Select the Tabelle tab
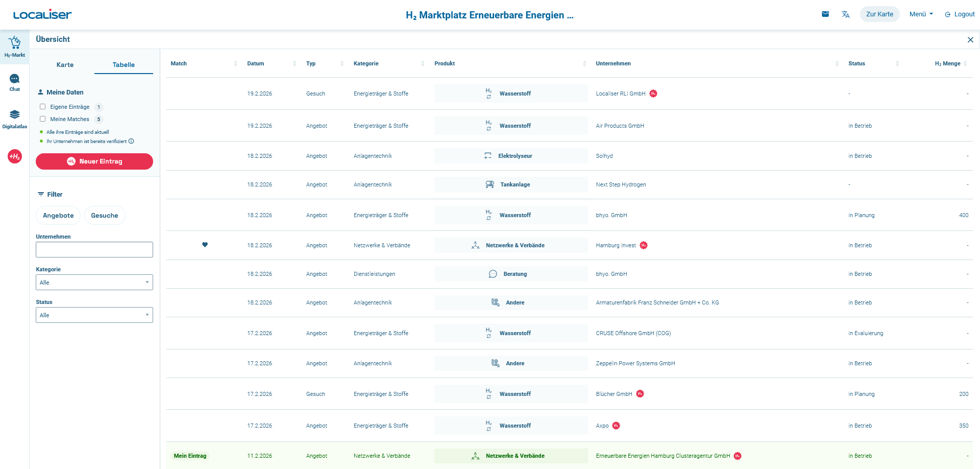 124,65
